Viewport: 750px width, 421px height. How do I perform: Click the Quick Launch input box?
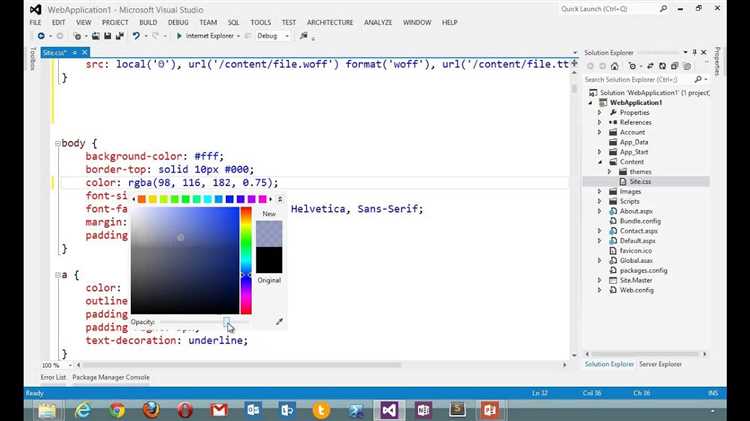[607, 9]
